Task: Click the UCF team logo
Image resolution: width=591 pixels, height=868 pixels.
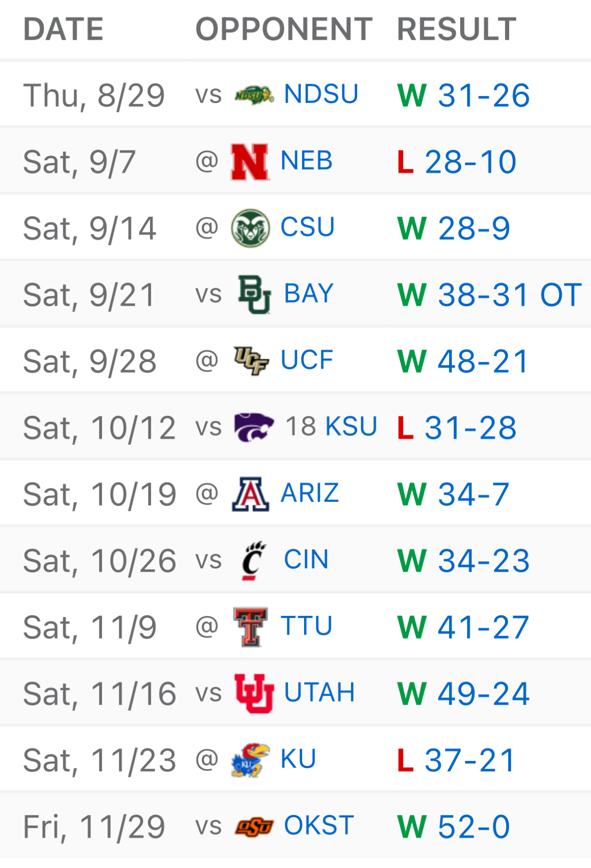Action: coord(251,361)
